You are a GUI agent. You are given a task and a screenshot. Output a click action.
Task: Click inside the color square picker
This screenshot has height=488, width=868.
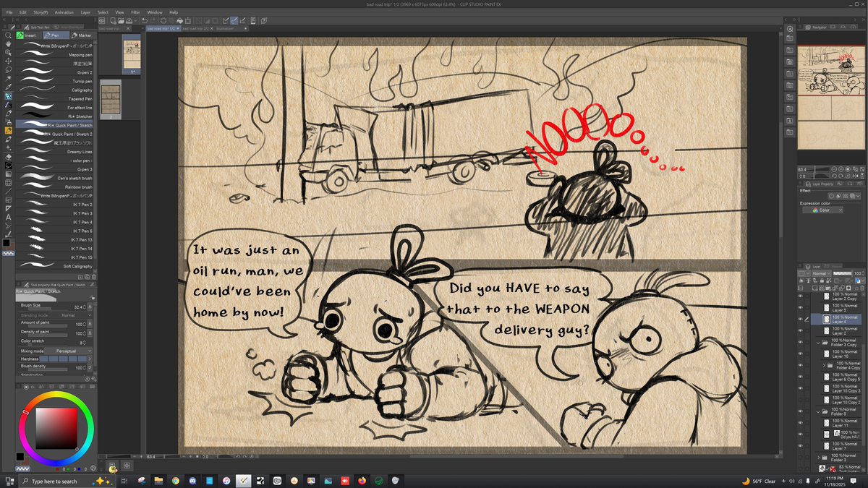[x=56, y=428]
